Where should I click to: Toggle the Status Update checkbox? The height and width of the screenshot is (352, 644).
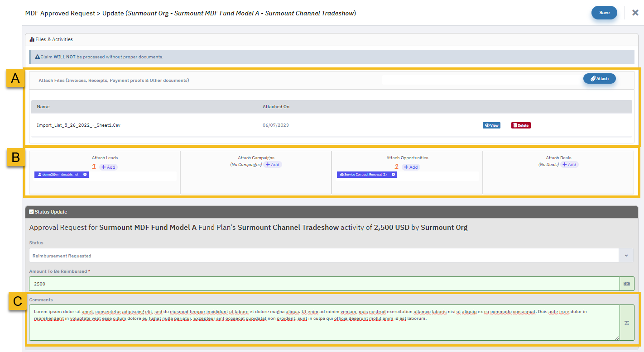pos(31,212)
